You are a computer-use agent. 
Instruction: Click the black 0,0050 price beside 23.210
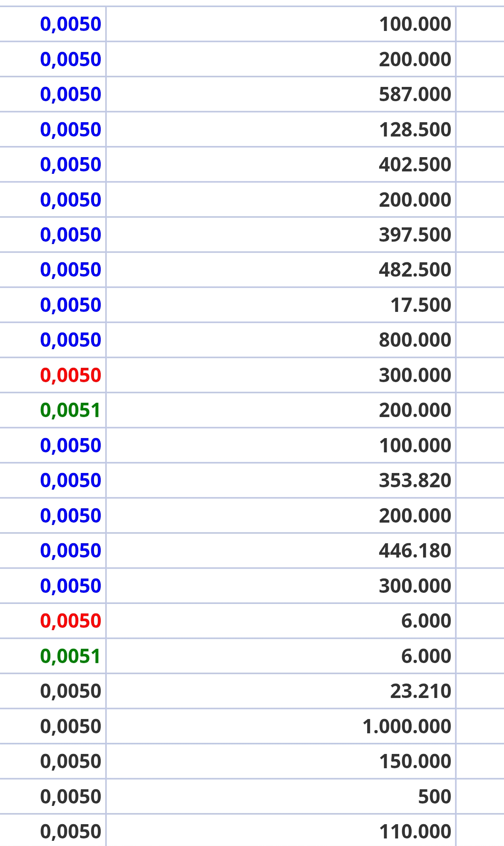pyautogui.click(x=71, y=691)
